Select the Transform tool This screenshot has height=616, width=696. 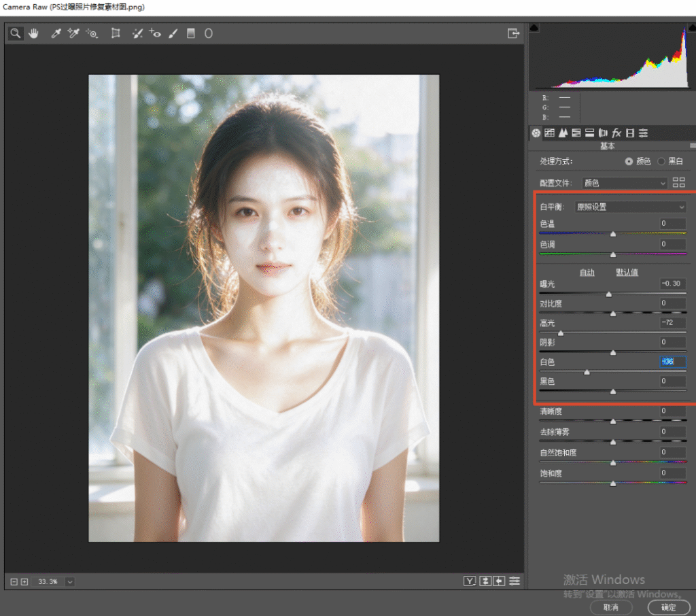click(x=116, y=33)
